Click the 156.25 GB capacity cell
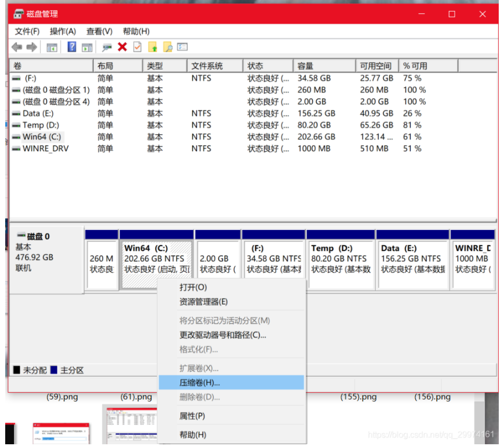Image resolution: width=504 pixels, height=446 pixels. point(316,114)
